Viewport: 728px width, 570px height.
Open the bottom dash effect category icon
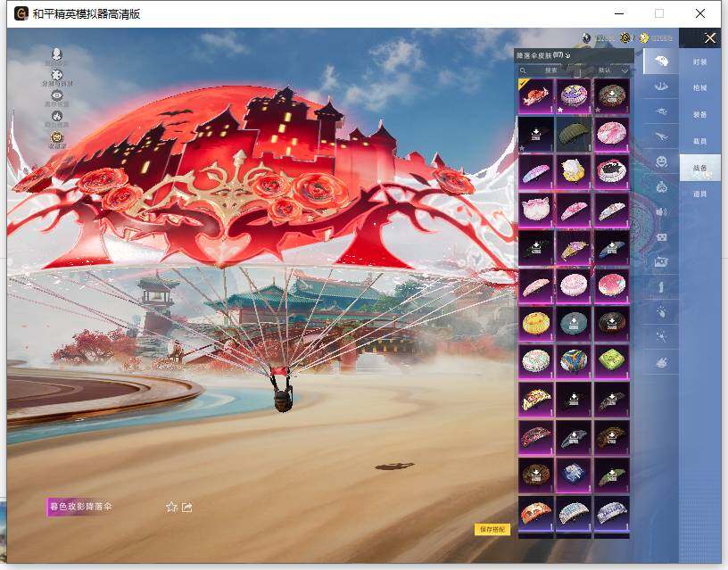pyautogui.click(x=661, y=362)
